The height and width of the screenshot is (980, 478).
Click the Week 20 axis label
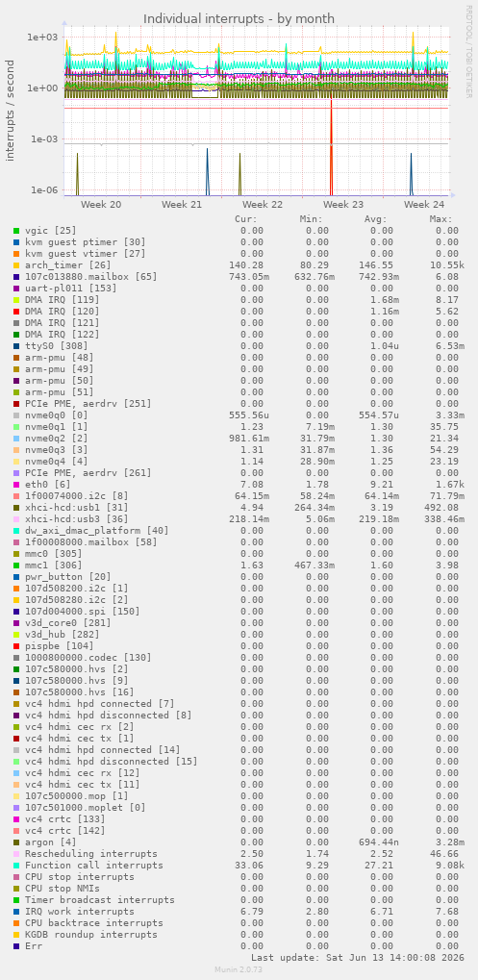pyautogui.click(x=101, y=205)
